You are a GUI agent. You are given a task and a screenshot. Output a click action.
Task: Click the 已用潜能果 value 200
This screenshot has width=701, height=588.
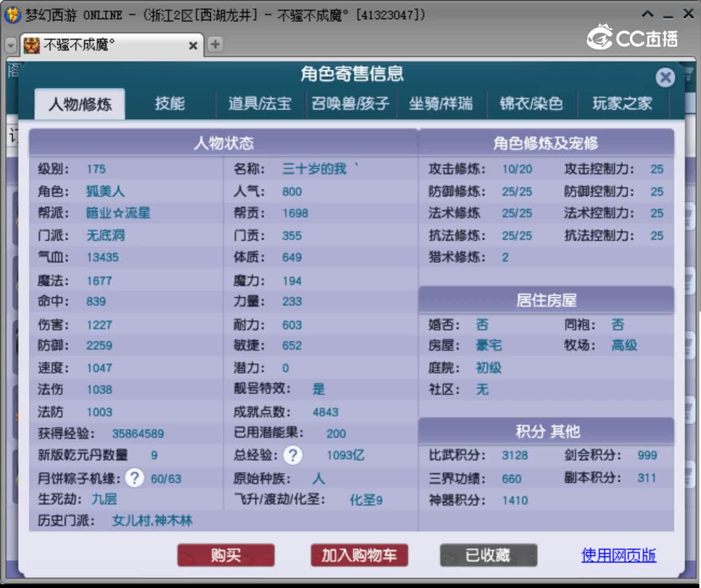coord(336,434)
